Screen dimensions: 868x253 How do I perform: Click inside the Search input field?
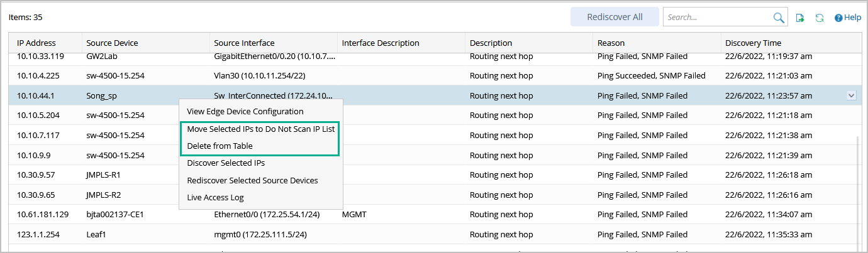(717, 18)
